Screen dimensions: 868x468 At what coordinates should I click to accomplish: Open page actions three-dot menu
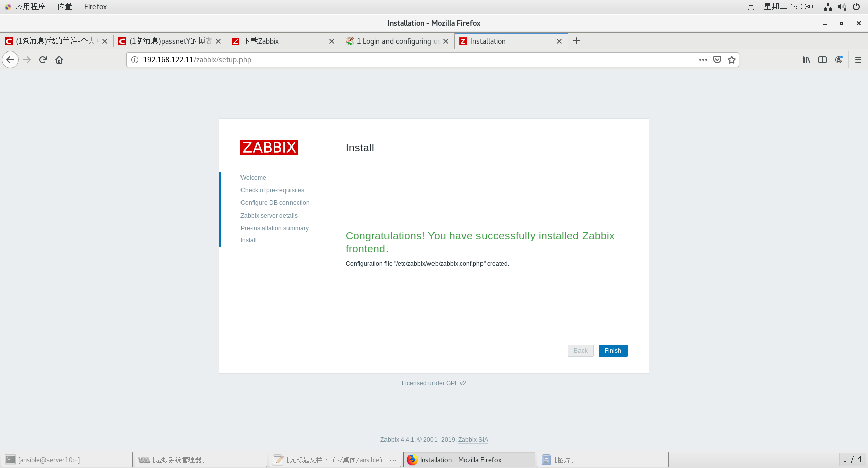pos(703,60)
